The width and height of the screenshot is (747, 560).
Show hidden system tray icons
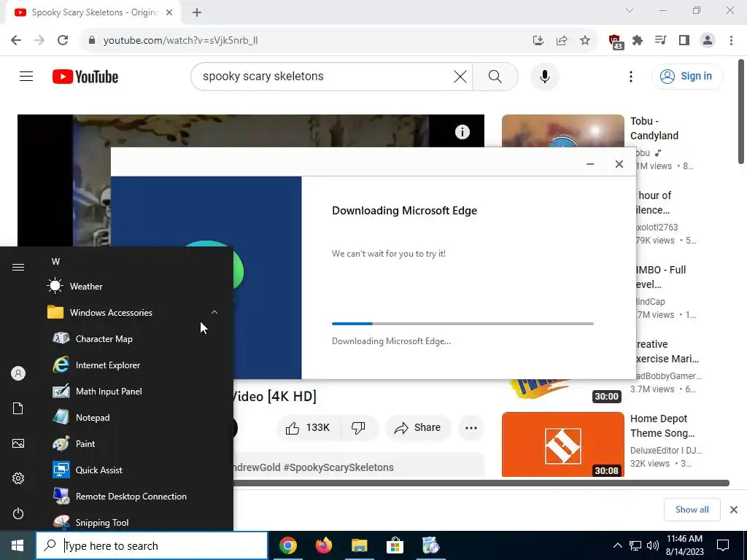(617, 545)
